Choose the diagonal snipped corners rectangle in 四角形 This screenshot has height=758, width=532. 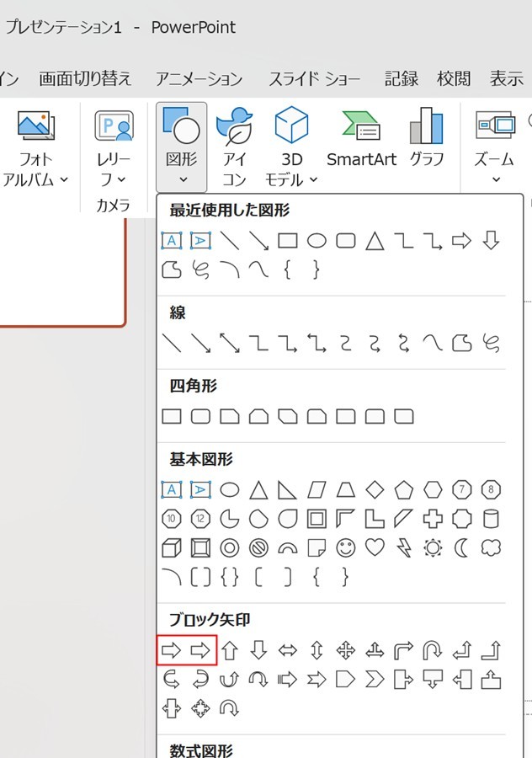coord(288,416)
